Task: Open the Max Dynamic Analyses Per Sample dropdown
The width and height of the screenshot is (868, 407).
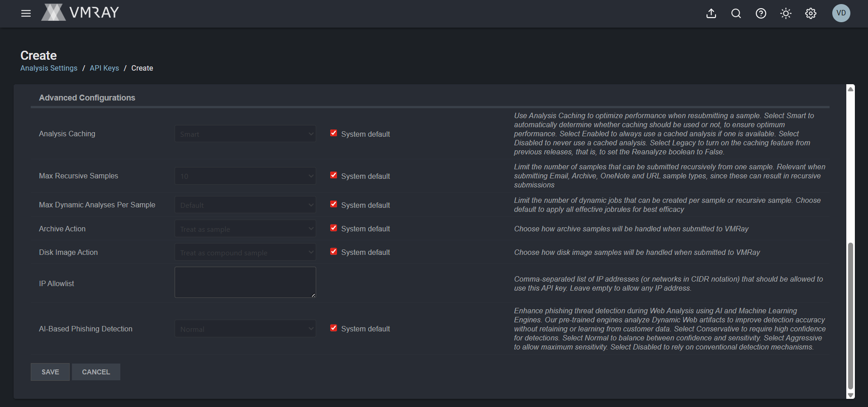Action: [245, 205]
